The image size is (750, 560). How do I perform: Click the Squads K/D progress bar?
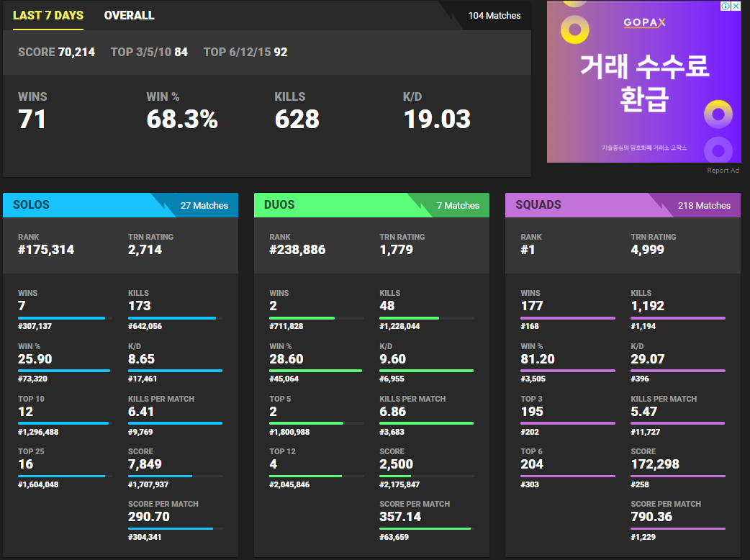pos(678,371)
